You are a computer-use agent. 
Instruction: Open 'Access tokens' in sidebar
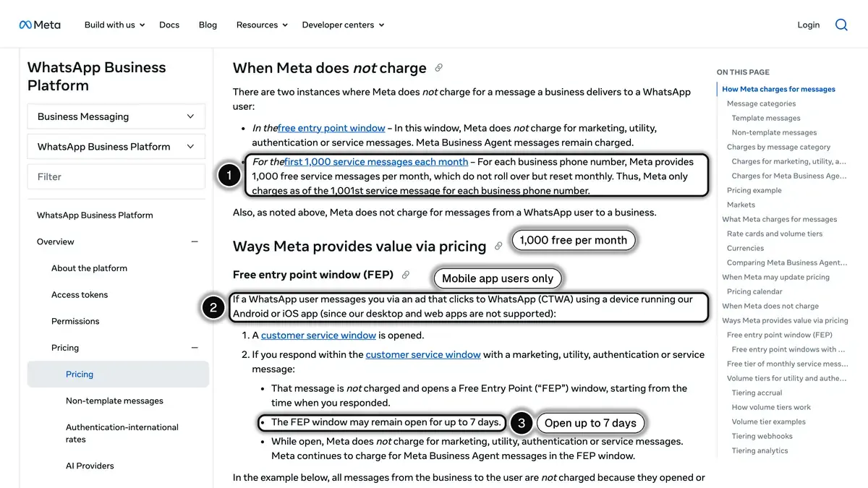click(x=80, y=295)
